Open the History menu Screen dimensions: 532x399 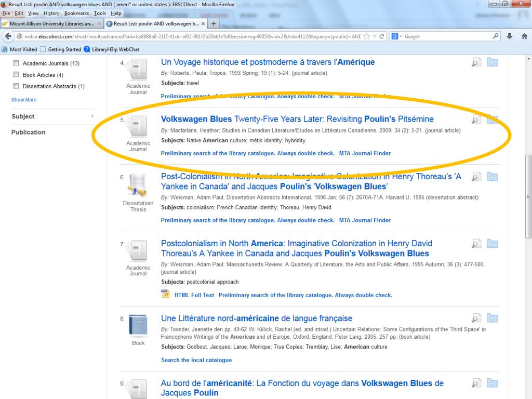point(51,13)
